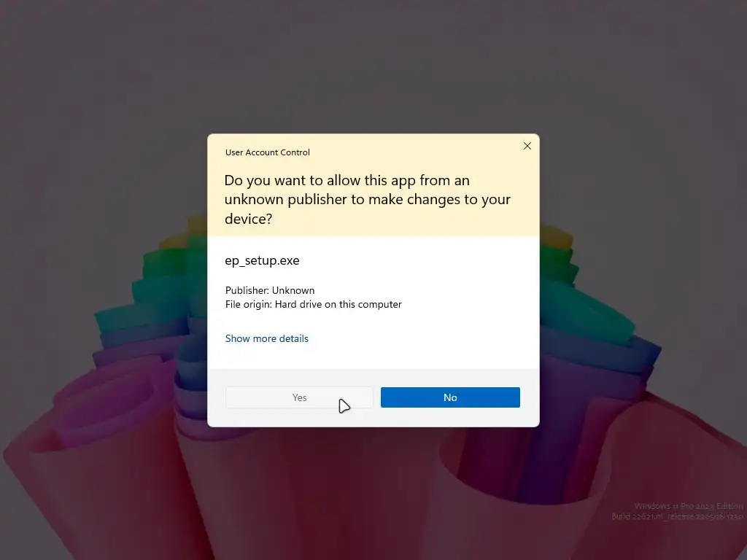Click the File origin line
Screen dimensions: 747x560
click(x=314, y=304)
